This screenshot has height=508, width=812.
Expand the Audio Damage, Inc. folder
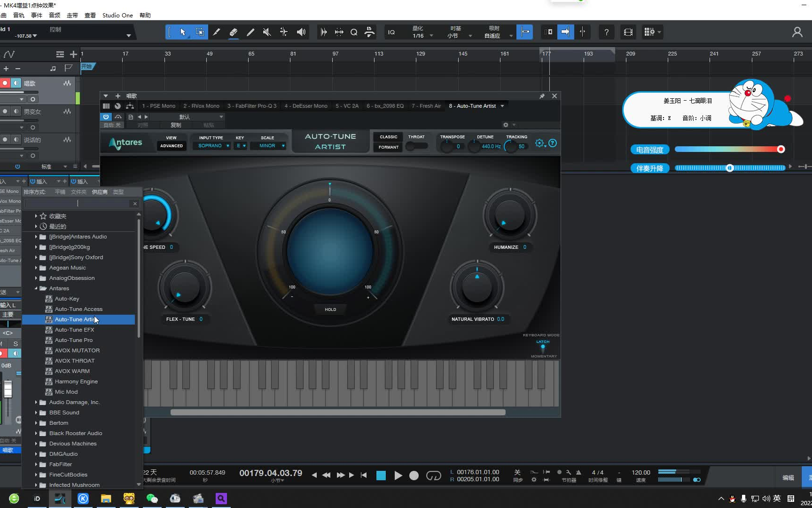tap(36, 402)
